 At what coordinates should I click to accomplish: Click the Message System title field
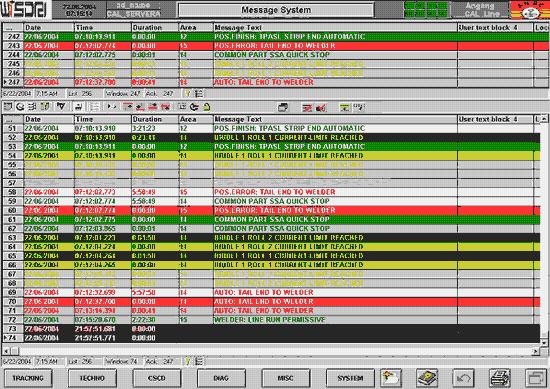point(276,10)
